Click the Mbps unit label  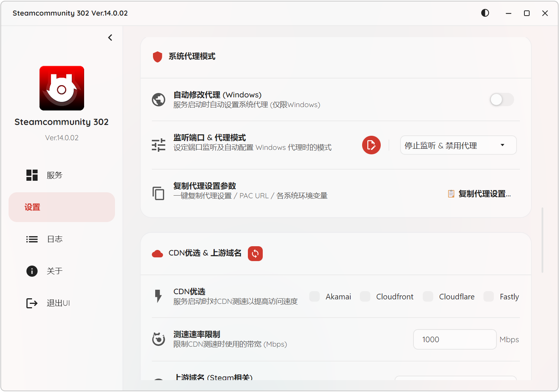coord(509,340)
